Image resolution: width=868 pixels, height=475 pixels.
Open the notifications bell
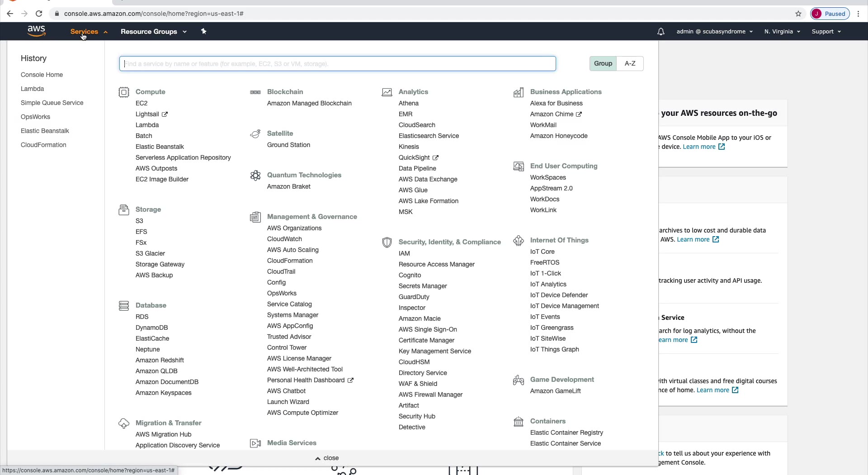click(x=660, y=32)
